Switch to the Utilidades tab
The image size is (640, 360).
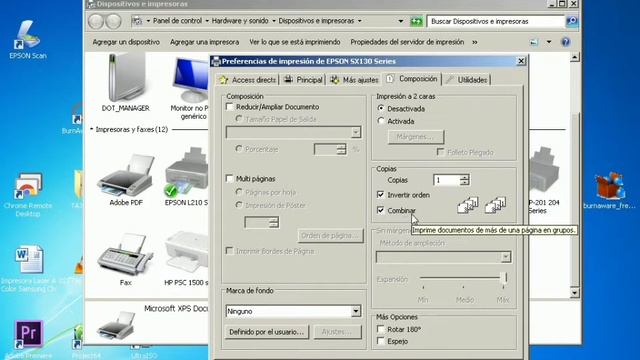pyautogui.click(x=467, y=80)
